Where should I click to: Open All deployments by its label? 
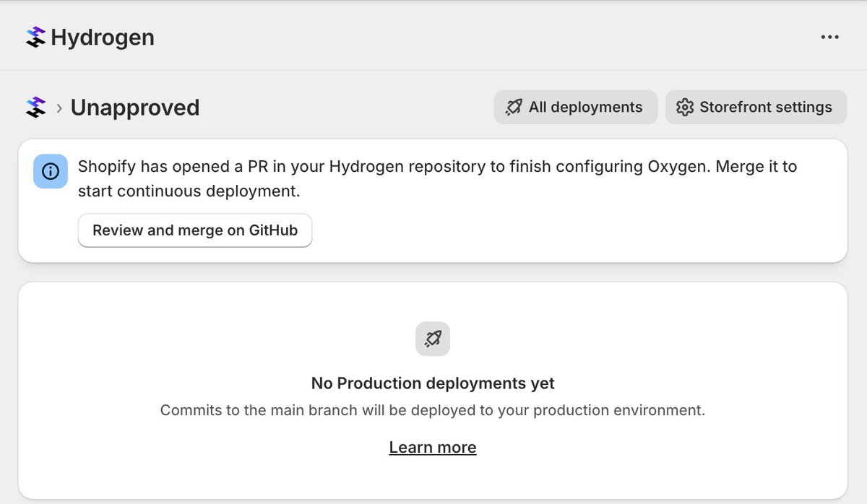coord(585,108)
